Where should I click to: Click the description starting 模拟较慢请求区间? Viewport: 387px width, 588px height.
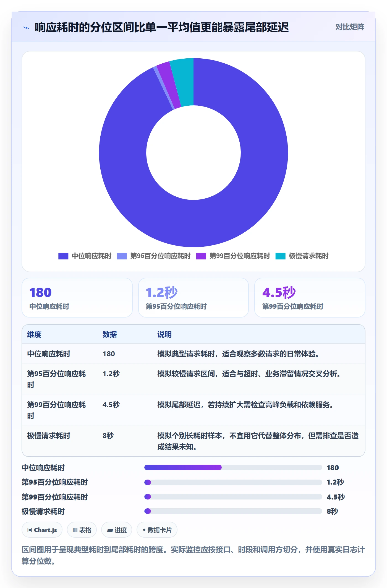[x=249, y=374]
